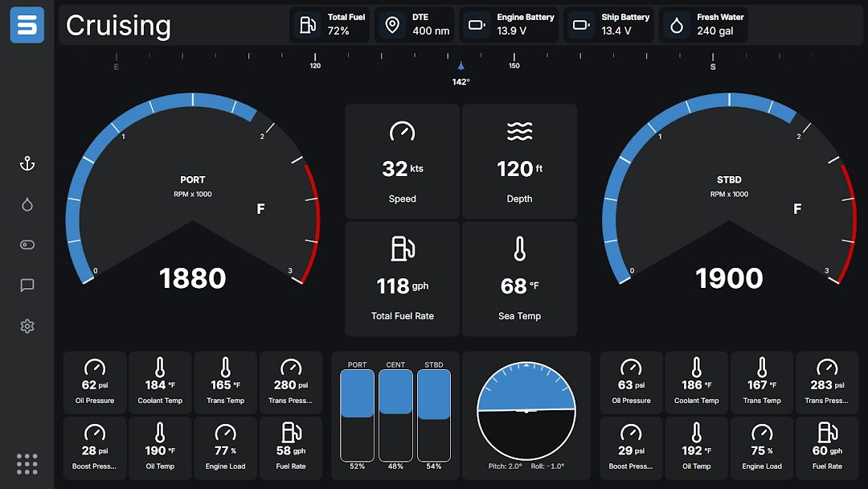Click the blue heading arrow marker at 142°
The width and height of the screenshot is (868, 489).
(461, 66)
